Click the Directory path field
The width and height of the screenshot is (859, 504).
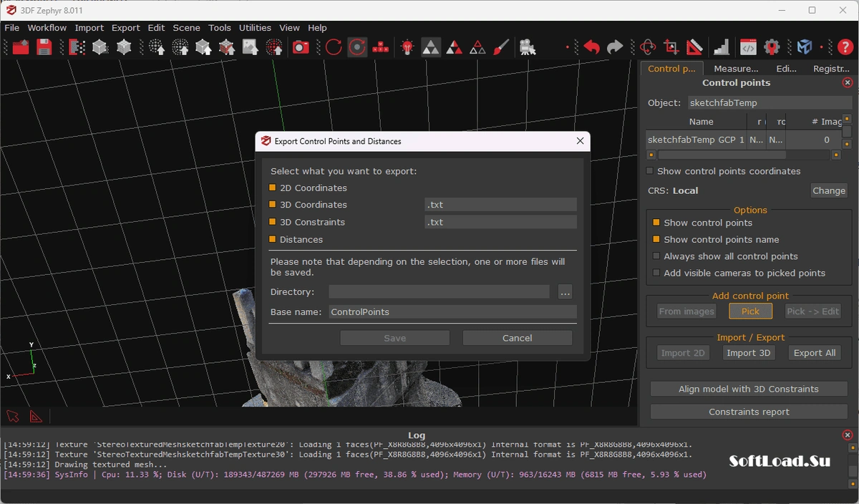[x=439, y=292]
